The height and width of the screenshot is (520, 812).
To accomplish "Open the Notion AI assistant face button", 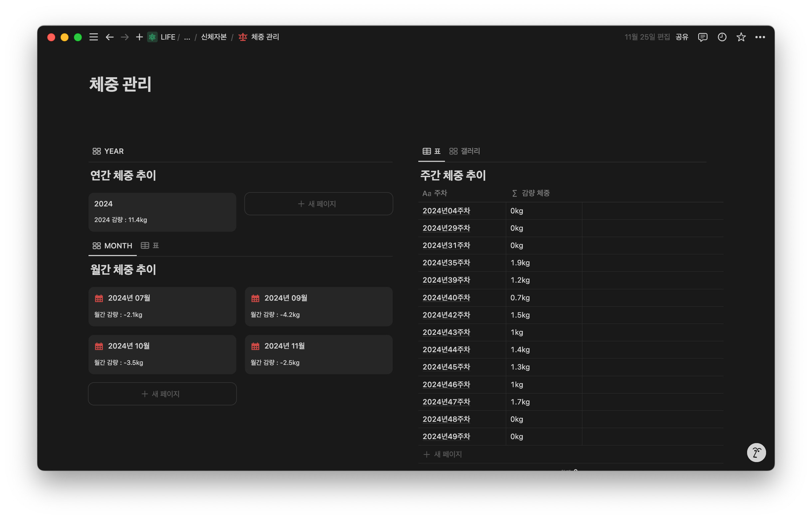I will (x=756, y=452).
